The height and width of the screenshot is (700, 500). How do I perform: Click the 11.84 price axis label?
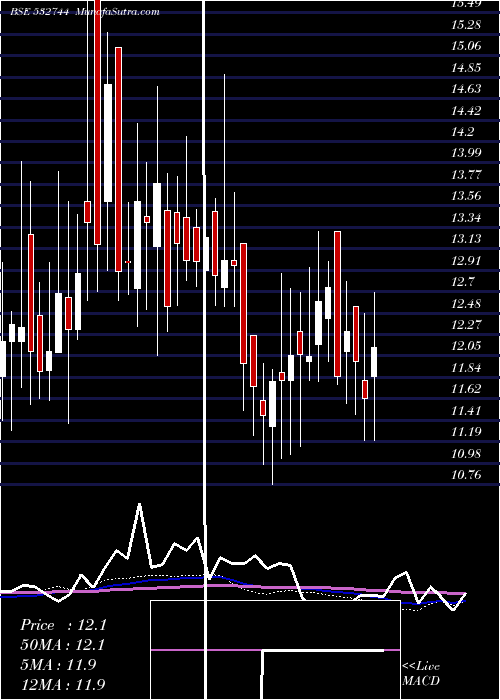[x=466, y=367]
